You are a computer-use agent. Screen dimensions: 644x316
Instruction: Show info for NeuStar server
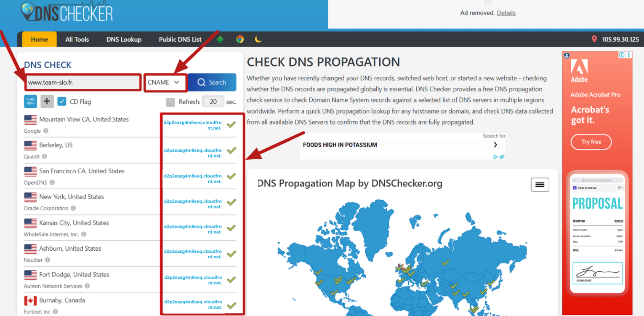point(48,260)
